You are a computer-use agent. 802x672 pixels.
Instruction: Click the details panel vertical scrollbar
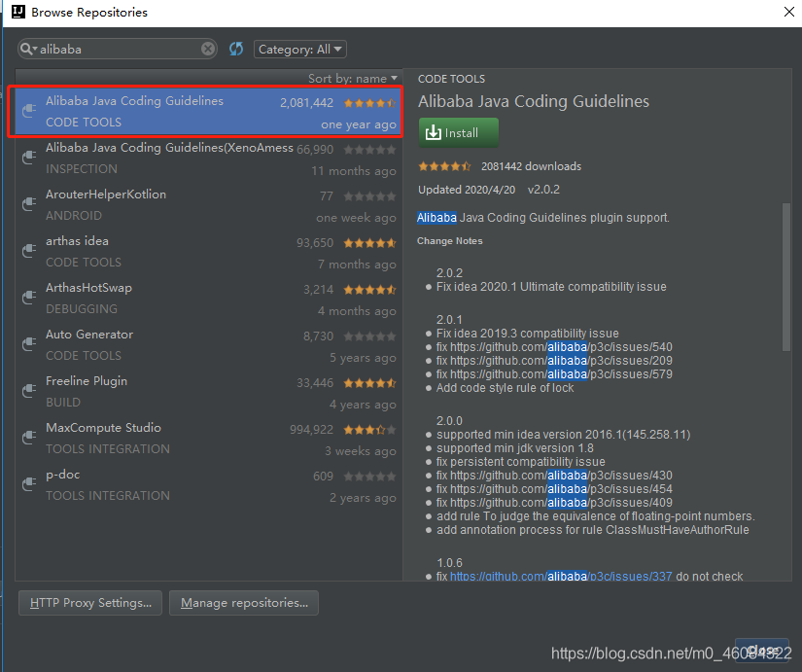786,277
